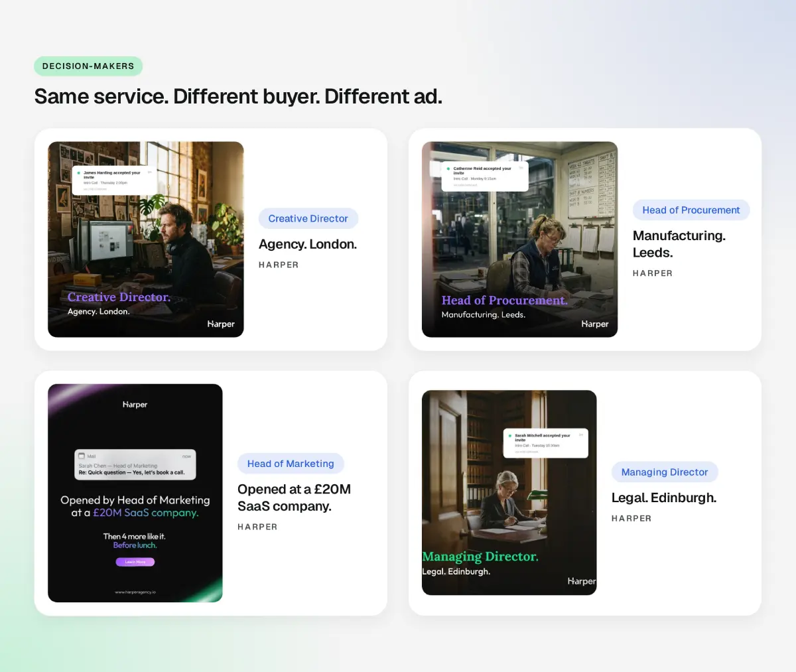The image size is (796, 672).
Task: Click Harper logo on Managing Director ad
Action: click(582, 581)
